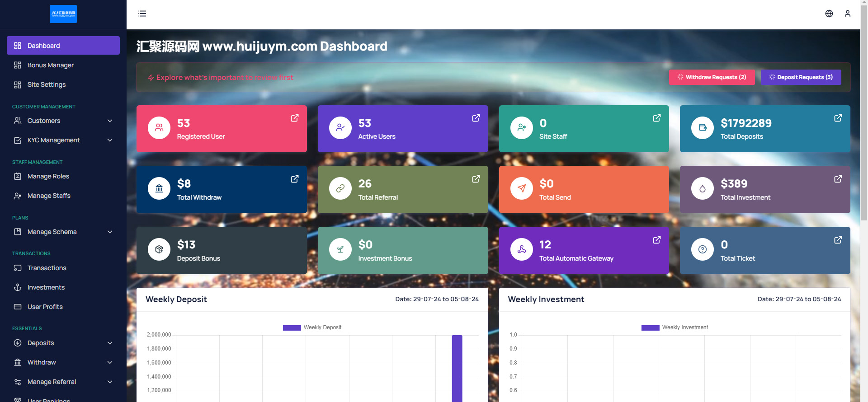Viewport: 868px width, 402px height.
Task: Click the Registered User people icon
Action: (159, 128)
